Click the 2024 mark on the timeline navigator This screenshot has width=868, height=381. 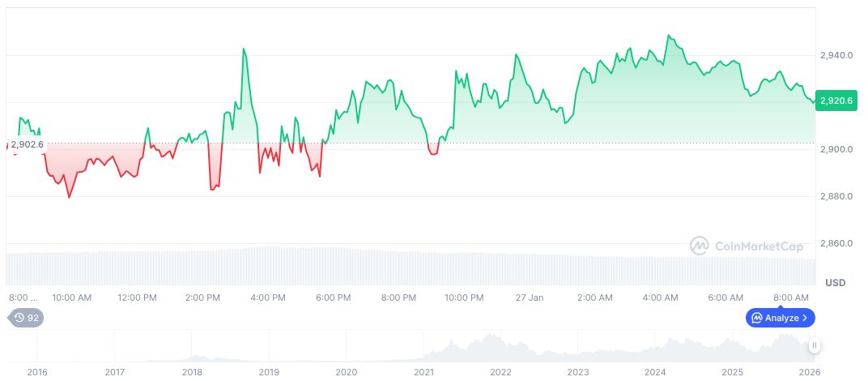(655, 372)
